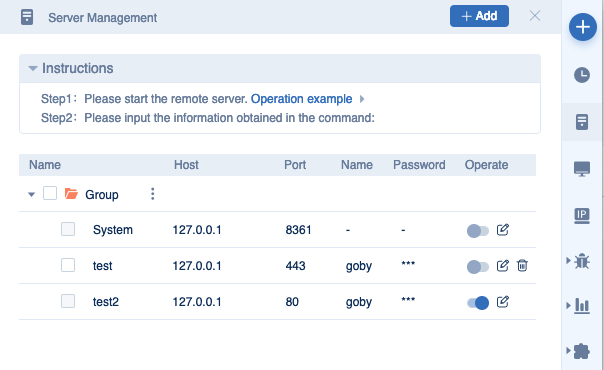Open the puzzle piece extensions icon
Image resolution: width=604 pixels, height=370 pixels.
coord(582,351)
